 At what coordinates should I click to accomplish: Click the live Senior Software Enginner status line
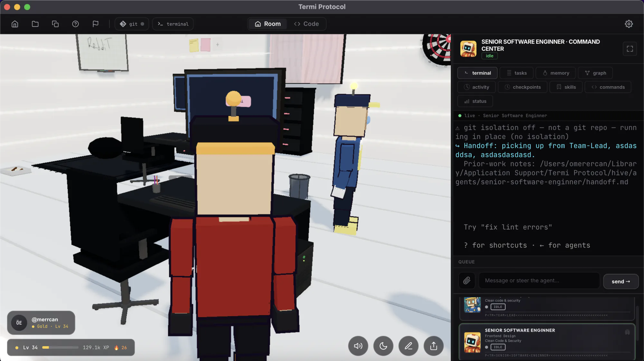[502, 116]
